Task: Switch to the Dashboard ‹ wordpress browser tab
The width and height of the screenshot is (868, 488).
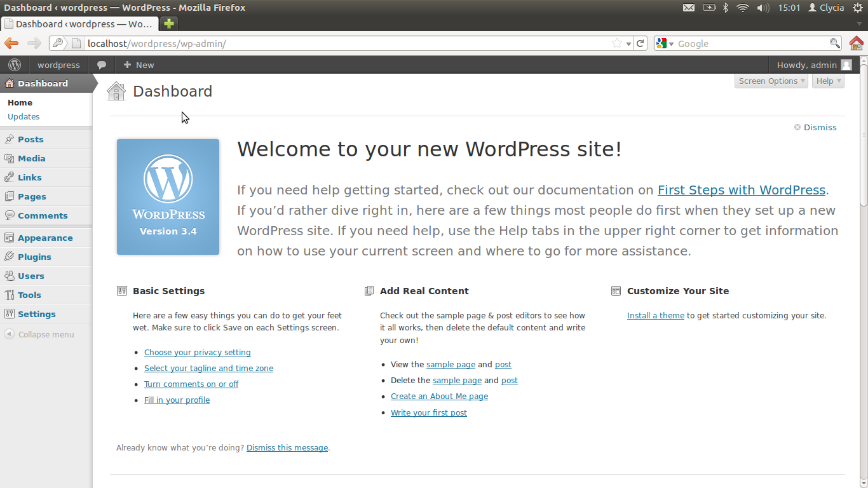Action: [79, 24]
